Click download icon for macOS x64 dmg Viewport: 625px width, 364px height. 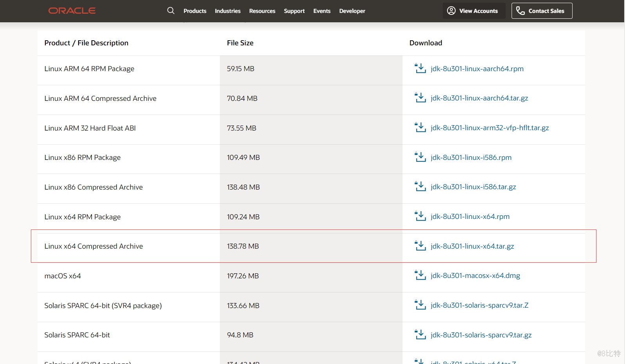click(x=420, y=275)
